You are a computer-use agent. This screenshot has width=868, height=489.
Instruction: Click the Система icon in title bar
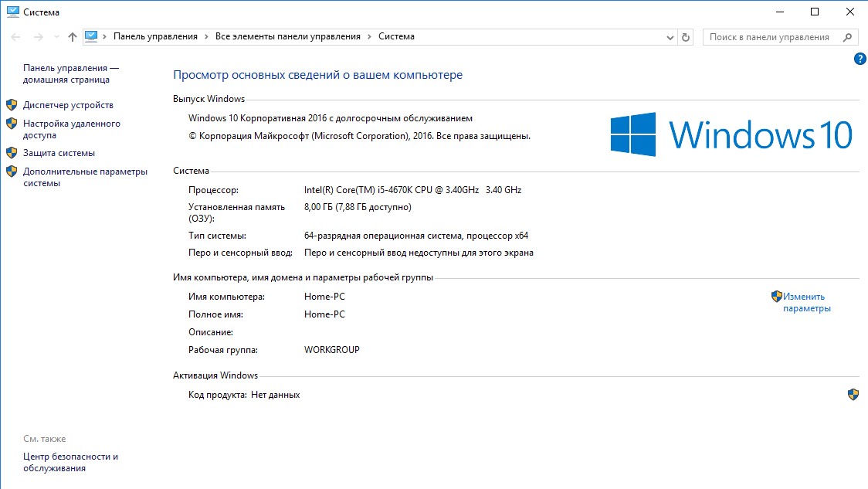click(x=12, y=12)
